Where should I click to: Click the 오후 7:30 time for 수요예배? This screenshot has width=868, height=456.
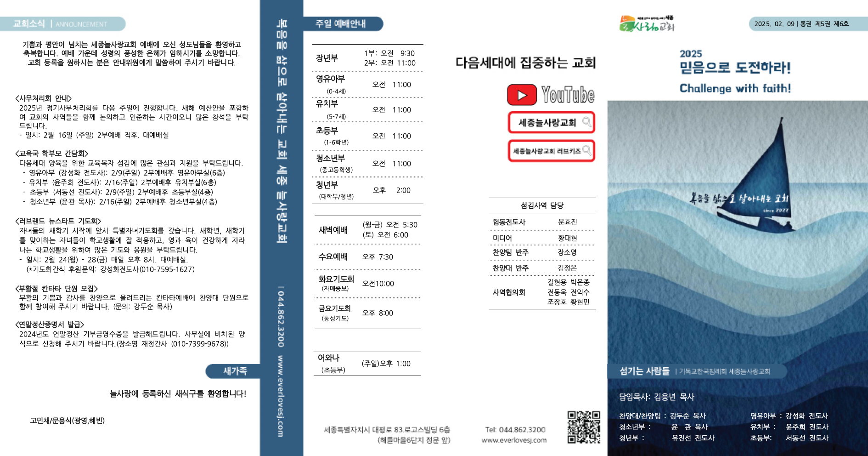click(x=378, y=257)
